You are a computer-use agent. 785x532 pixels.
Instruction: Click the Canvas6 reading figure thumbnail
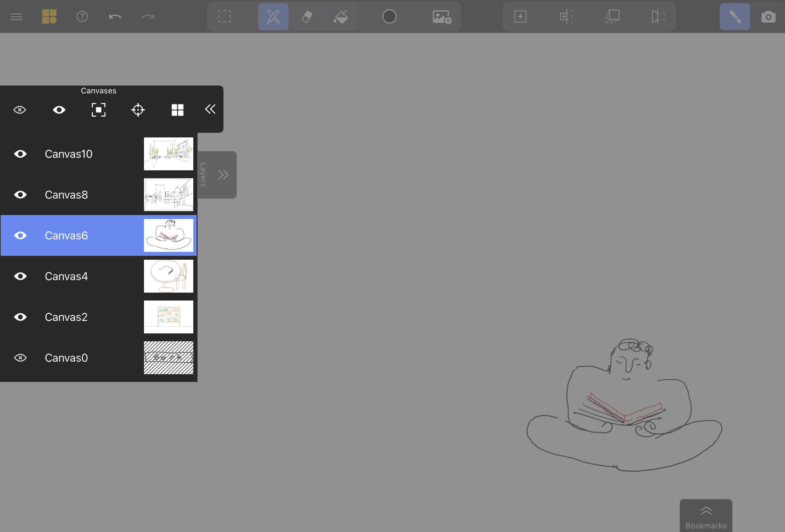(169, 235)
